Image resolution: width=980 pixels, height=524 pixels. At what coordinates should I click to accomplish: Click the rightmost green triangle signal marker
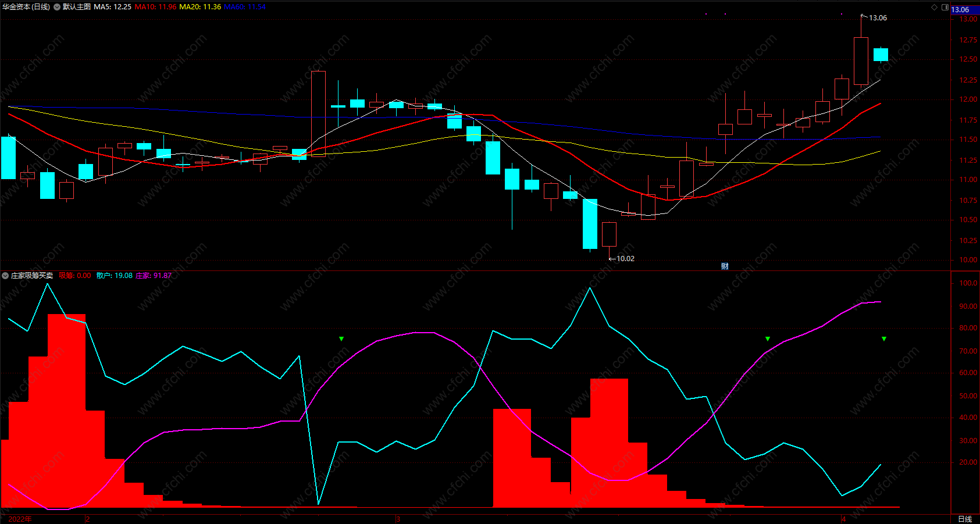[x=884, y=339]
